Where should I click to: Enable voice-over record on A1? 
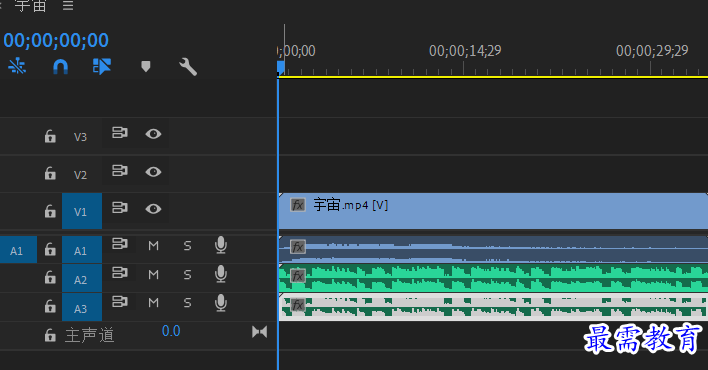click(221, 245)
